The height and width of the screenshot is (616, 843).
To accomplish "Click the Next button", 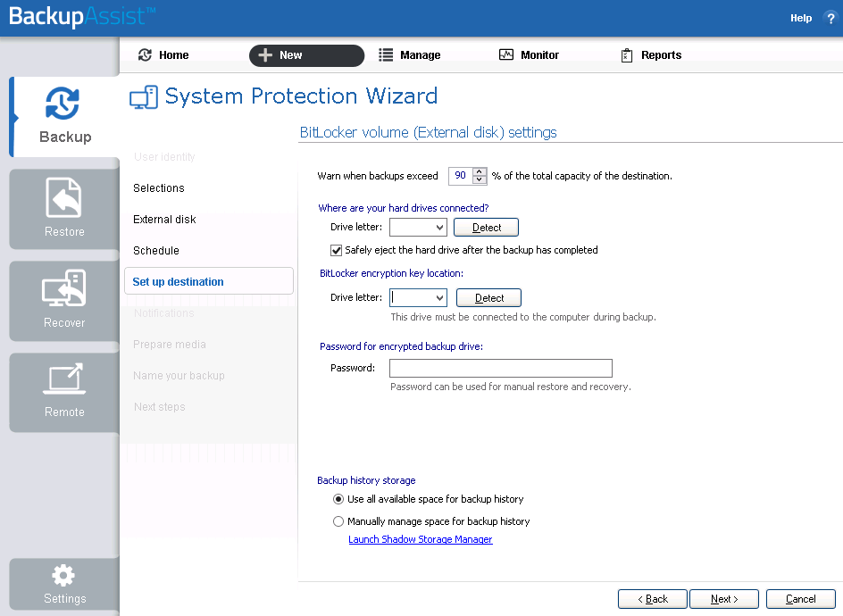I will point(724,599).
